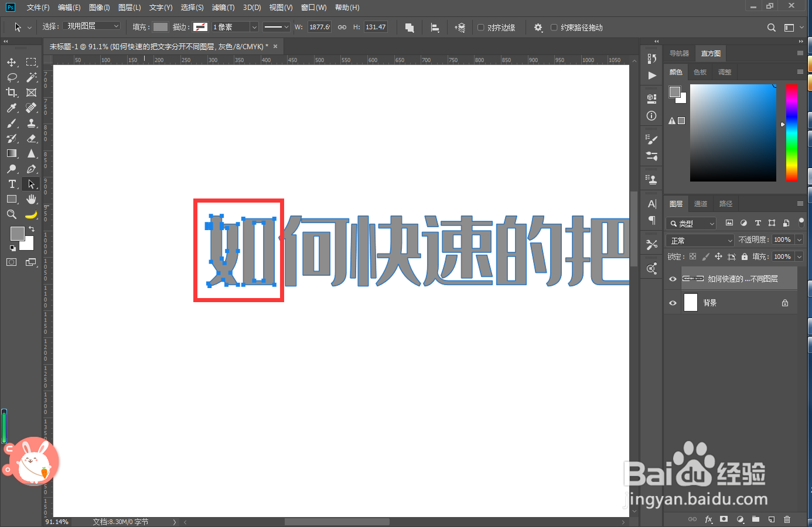Toggle visibility of the text layer
This screenshot has width=812, height=527.
pos(673,279)
